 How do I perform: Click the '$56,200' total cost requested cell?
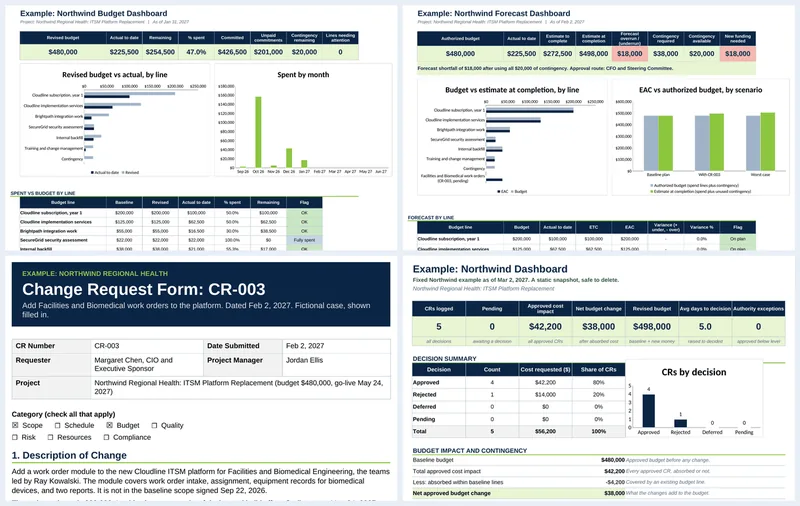[545, 432]
